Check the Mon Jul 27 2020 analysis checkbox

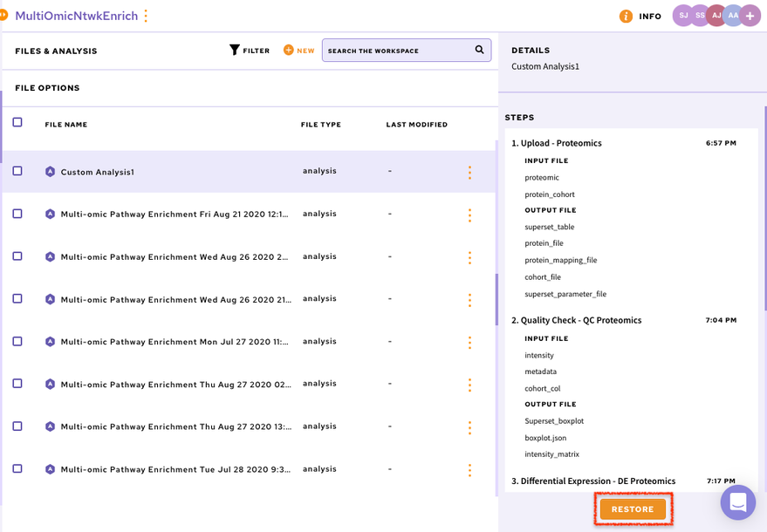17,341
